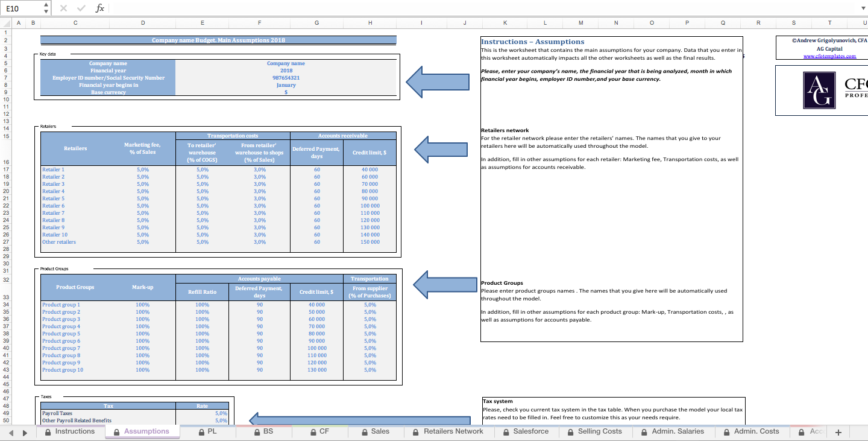The width and height of the screenshot is (868, 441).
Task: Click Retailer 2 marketing fee 5,0%
Action: [142, 177]
